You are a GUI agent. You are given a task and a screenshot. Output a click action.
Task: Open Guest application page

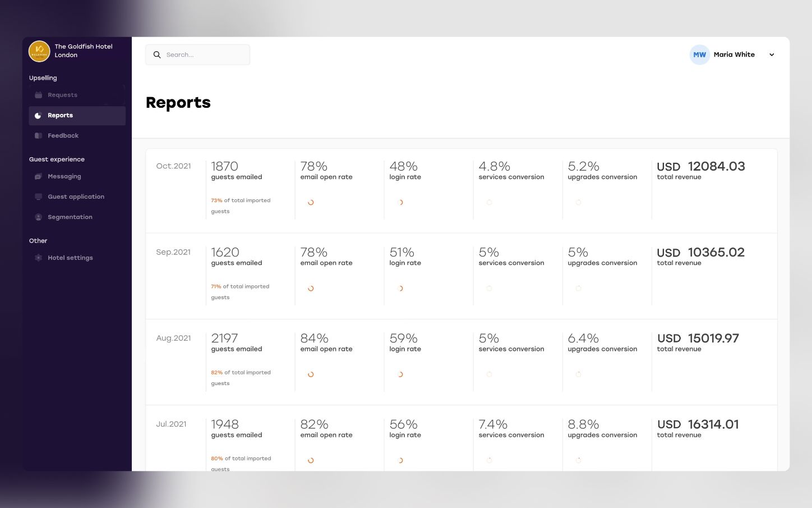(x=77, y=197)
